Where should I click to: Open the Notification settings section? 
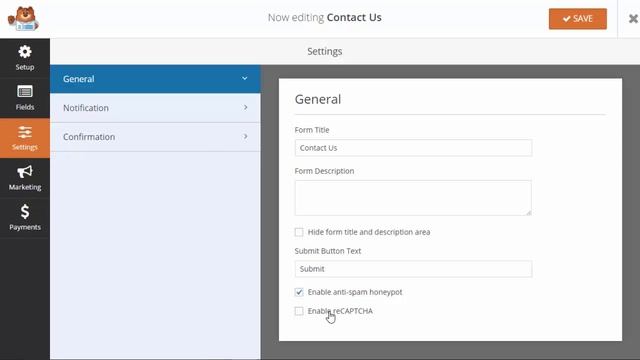tap(155, 108)
